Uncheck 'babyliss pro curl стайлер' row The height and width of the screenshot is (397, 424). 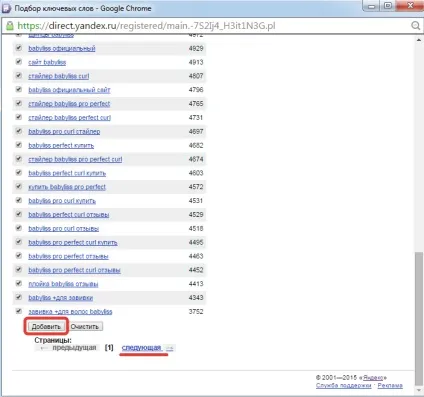coord(19,131)
